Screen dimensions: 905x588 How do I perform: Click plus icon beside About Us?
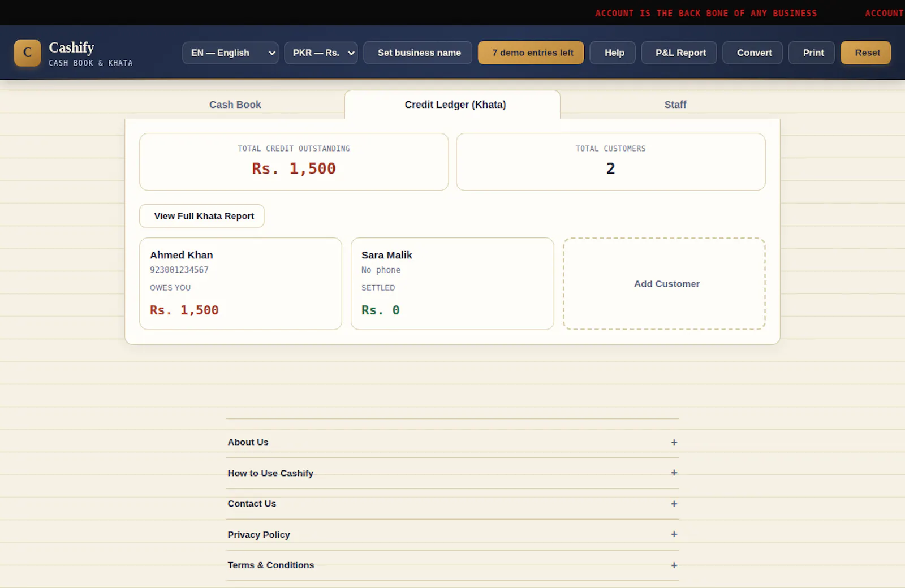674,442
